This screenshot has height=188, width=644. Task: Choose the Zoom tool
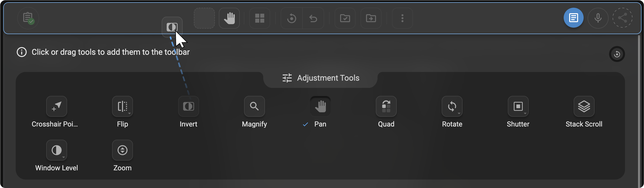[122, 150]
